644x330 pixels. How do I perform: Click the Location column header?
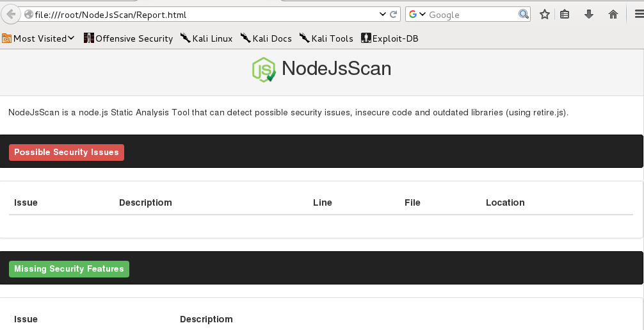[505, 202]
